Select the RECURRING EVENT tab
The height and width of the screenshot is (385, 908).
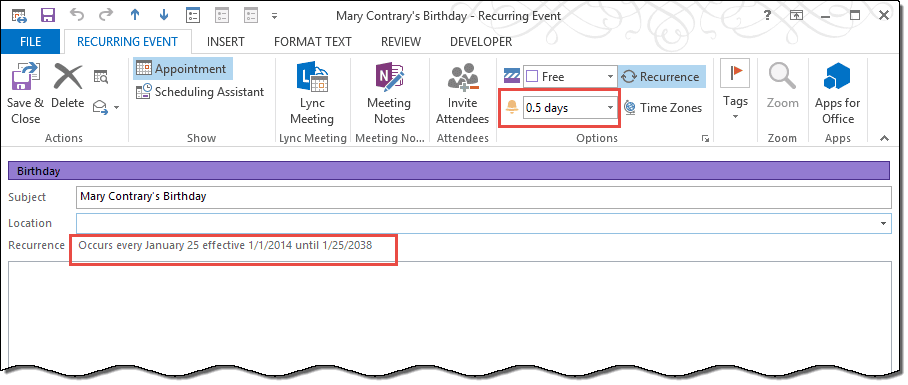click(x=127, y=42)
